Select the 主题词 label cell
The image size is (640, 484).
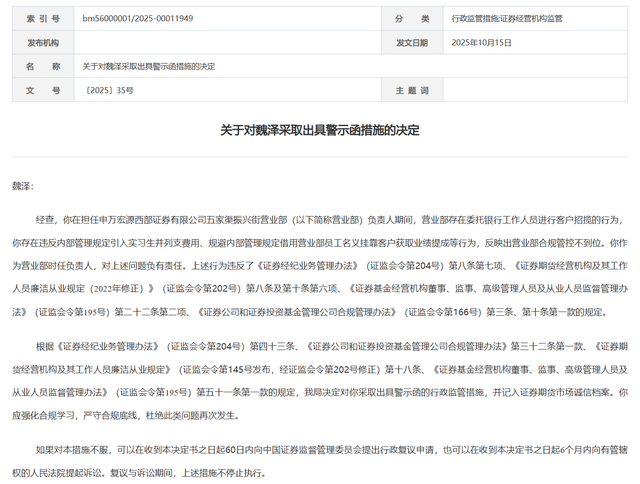coord(412,90)
